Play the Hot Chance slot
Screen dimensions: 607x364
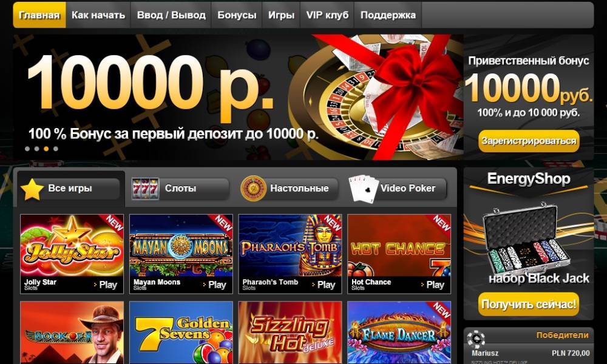point(433,285)
